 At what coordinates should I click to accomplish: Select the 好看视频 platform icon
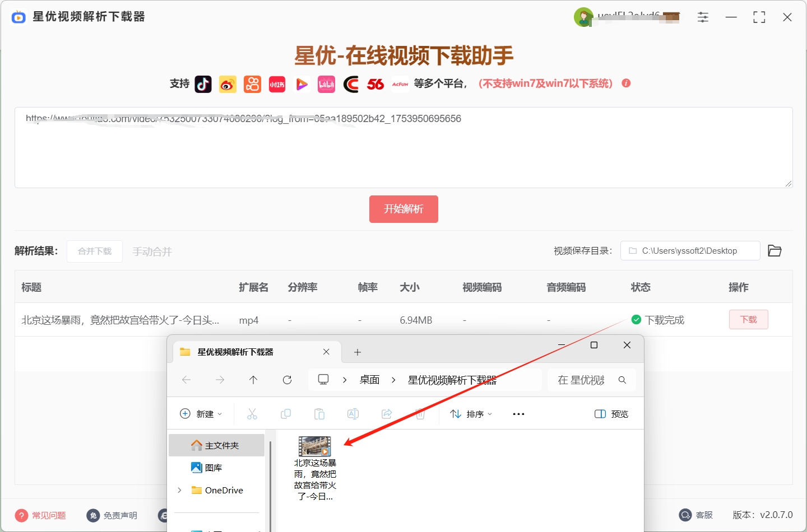[302, 84]
